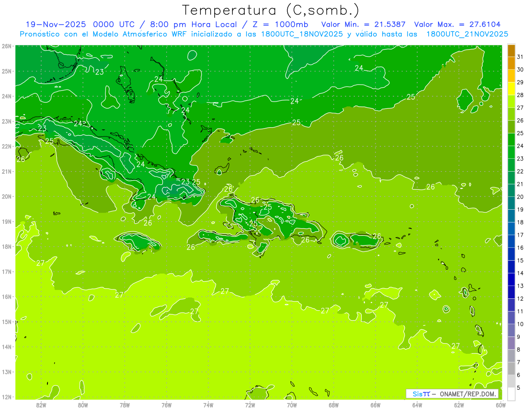The width and height of the screenshot is (532, 411).
Task: Click the 64W longitude axis label
Action: 417,405
